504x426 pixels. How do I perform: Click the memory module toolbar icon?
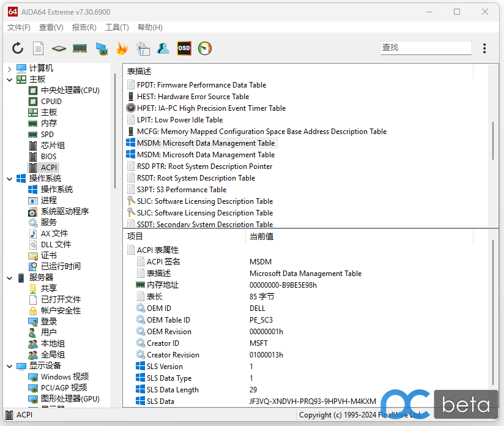80,48
